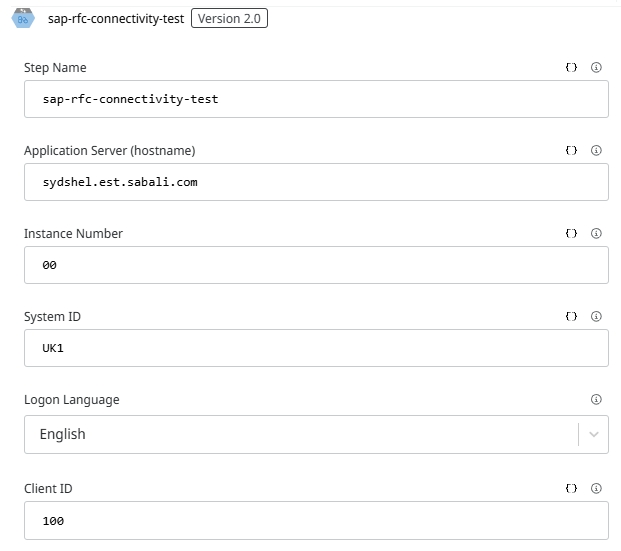Focus the Client ID input field
The image size is (621, 551).
click(x=316, y=521)
